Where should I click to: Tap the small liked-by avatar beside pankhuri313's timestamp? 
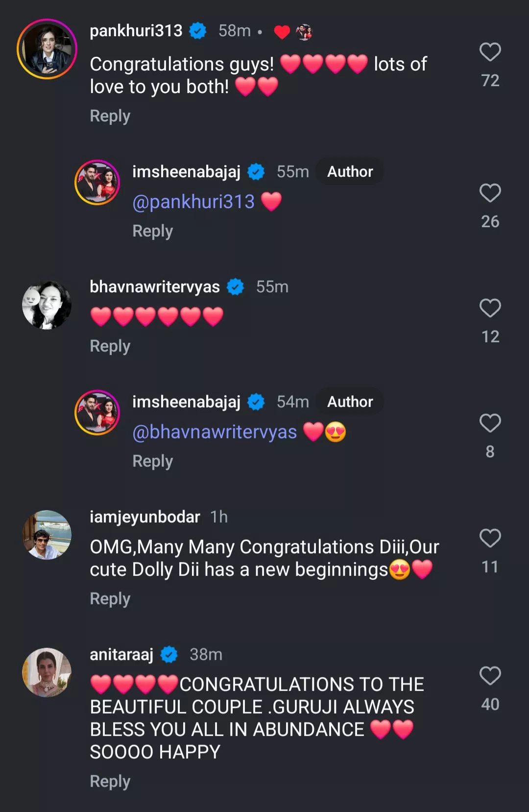click(304, 32)
